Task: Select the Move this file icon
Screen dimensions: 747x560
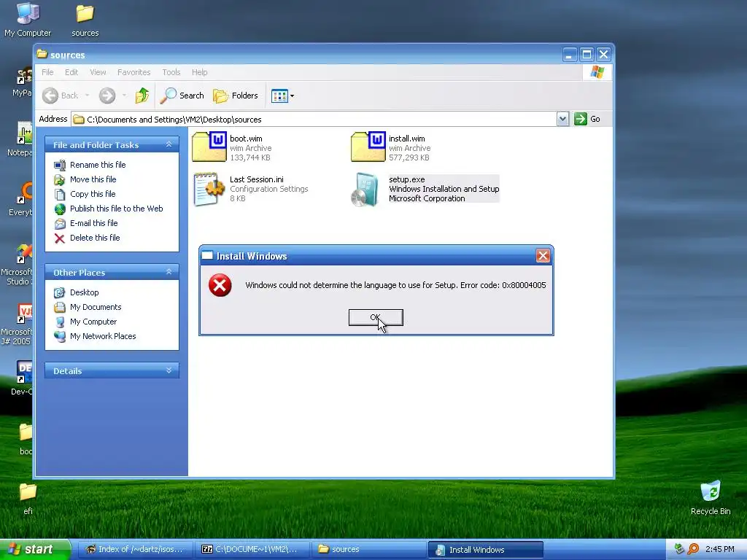Action: [60, 180]
